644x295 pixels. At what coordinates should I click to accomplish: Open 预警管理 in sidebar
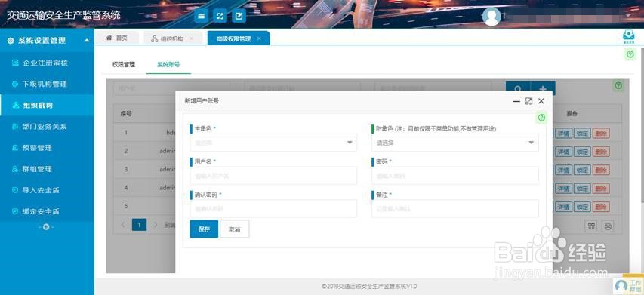[47, 148]
